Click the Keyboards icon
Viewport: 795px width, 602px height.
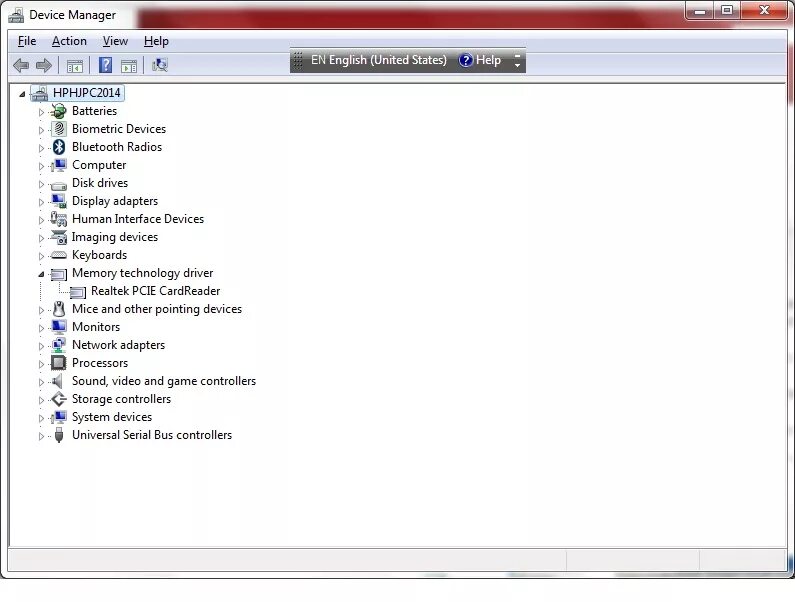[x=59, y=255]
